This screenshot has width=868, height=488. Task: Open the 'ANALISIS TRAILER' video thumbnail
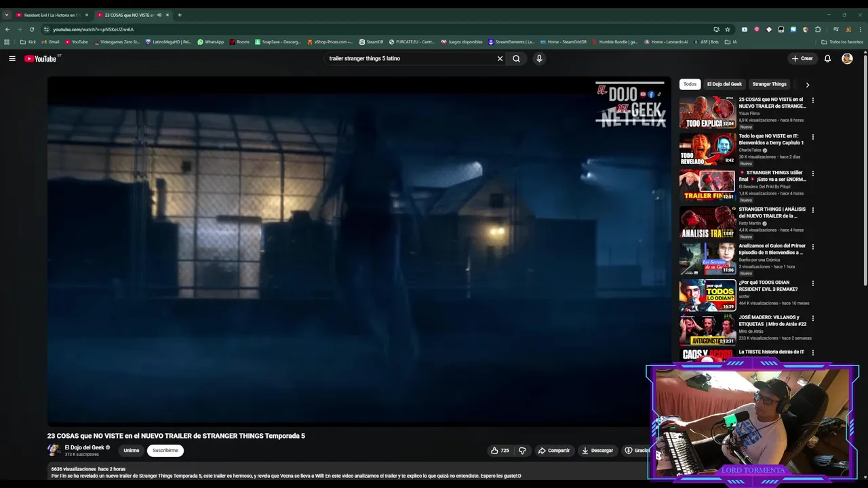tap(707, 222)
